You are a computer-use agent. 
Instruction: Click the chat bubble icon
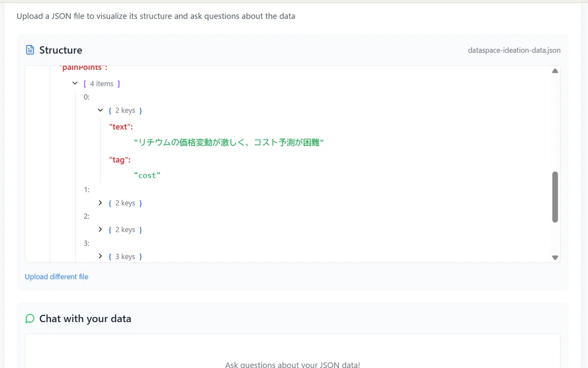coord(30,319)
